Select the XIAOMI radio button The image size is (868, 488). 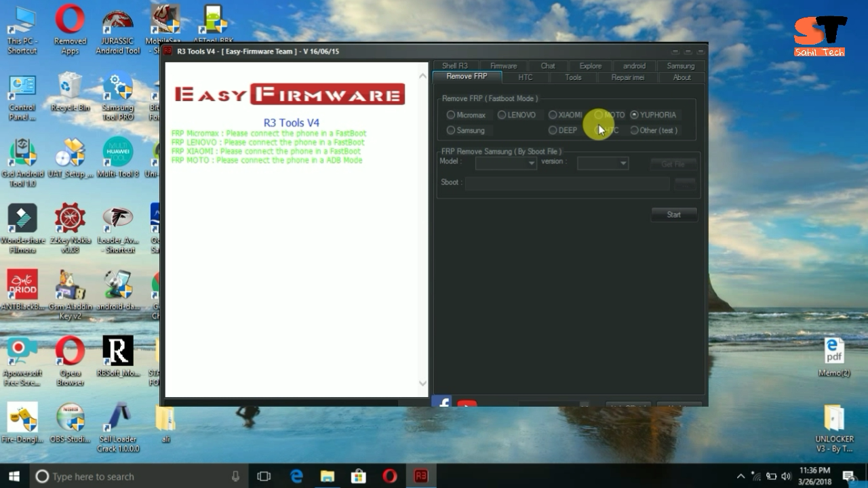(x=553, y=115)
